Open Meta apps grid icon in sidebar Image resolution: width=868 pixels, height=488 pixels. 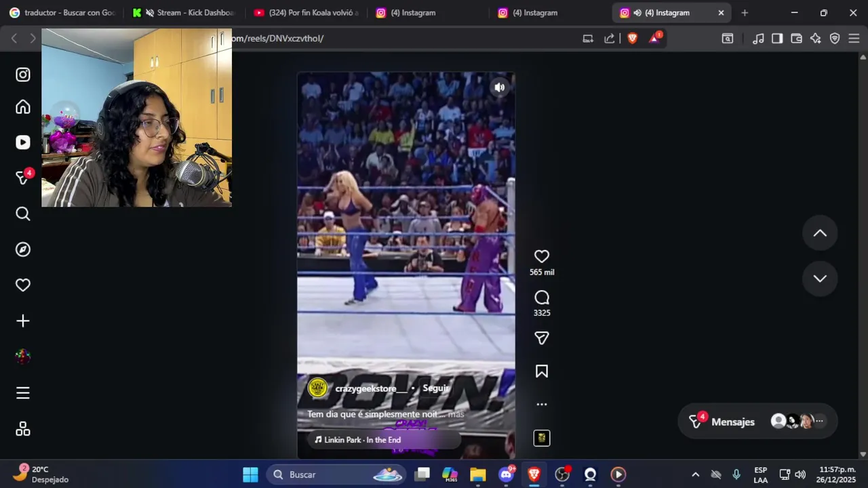pyautogui.click(x=23, y=429)
